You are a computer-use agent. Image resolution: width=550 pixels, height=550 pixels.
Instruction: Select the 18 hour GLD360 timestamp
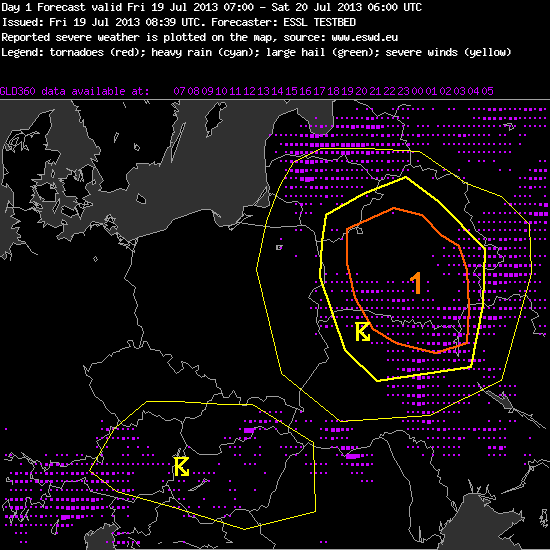point(333,92)
